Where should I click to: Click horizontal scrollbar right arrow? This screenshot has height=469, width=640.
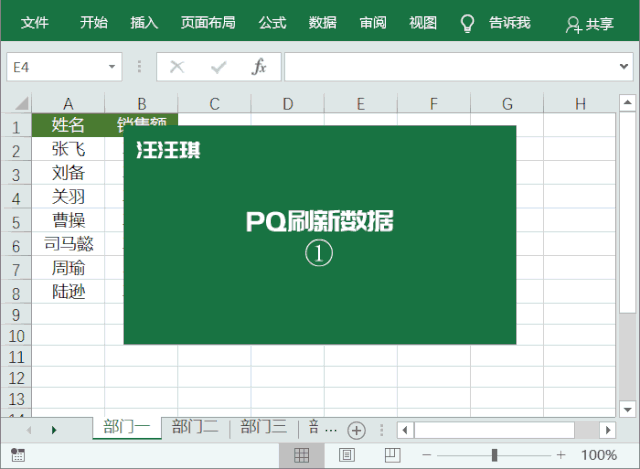tap(608, 430)
